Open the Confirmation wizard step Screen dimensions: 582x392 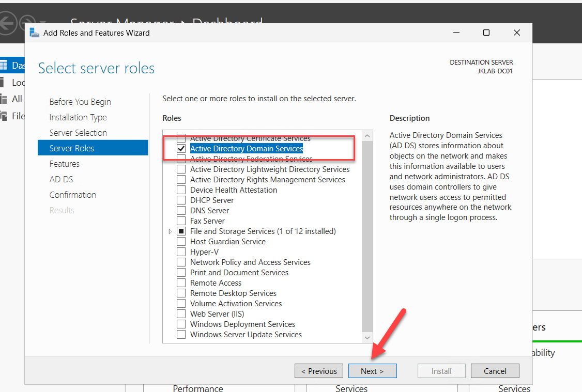73,195
